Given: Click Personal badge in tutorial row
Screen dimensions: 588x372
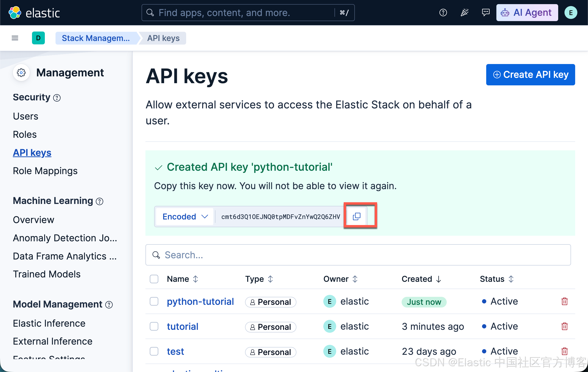Looking at the screenshot, I should 270,327.
